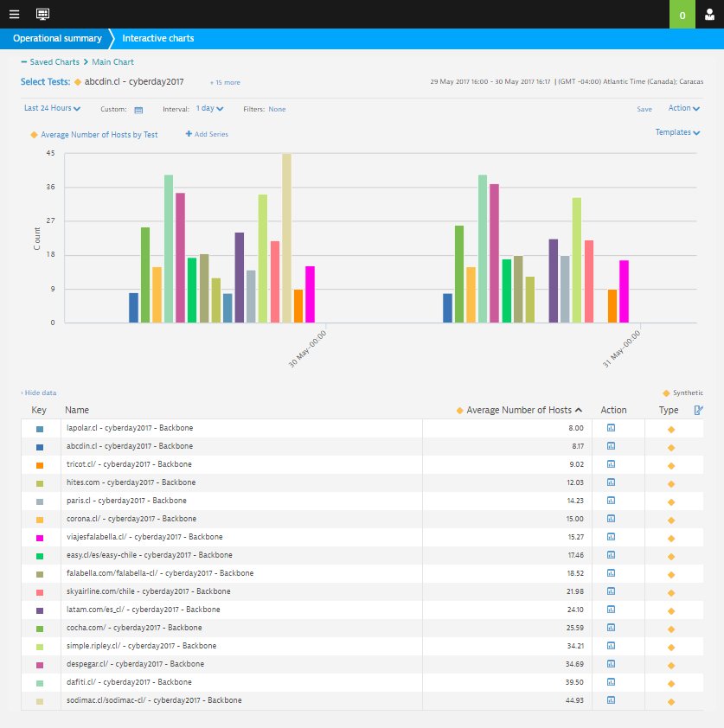This screenshot has width=724, height=728.
Task: Select the despegar.cl - cyberday2017 - Backbone row name
Action: tap(135, 664)
